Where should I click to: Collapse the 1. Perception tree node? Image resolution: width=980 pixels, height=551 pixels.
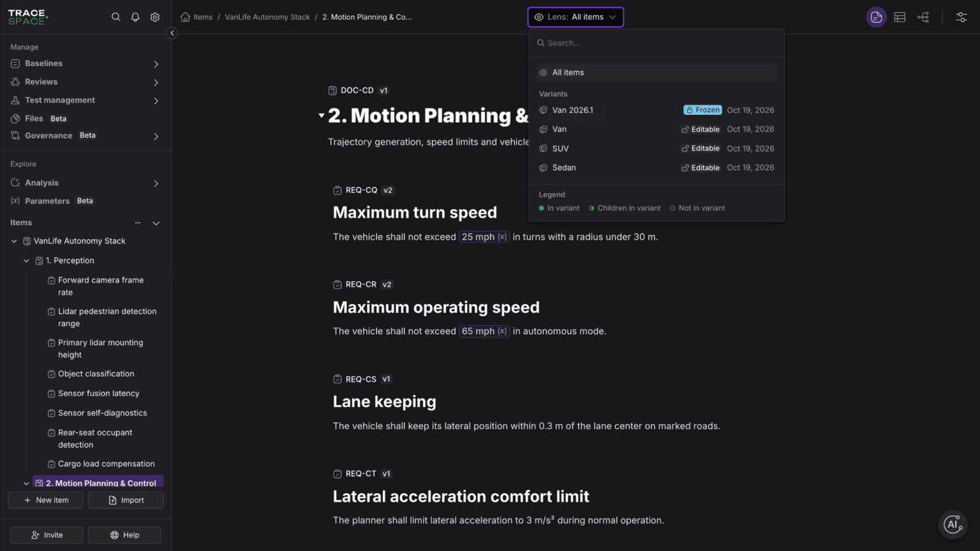pos(26,260)
